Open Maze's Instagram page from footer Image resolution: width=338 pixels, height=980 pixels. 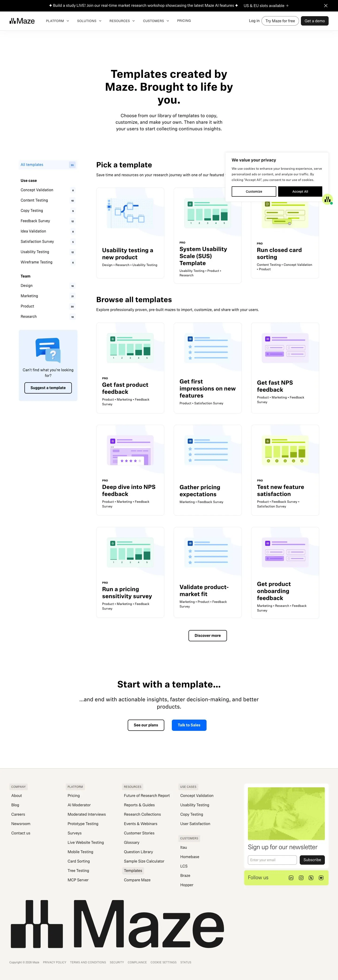coord(301,878)
